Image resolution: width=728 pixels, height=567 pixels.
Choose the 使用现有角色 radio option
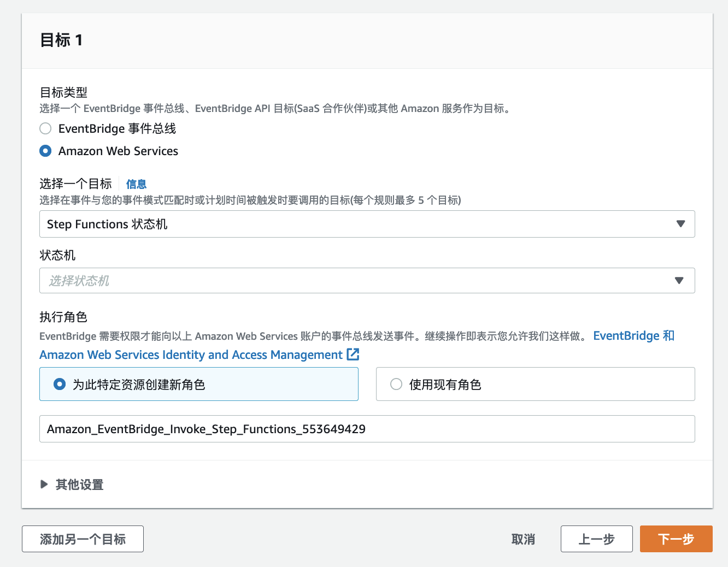point(396,385)
